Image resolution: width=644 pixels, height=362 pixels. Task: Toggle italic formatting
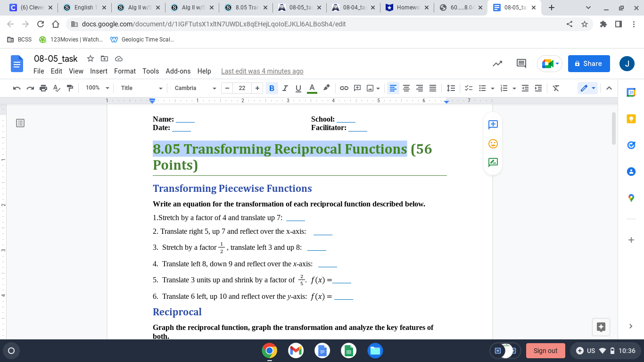pyautogui.click(x=285, y=88)
